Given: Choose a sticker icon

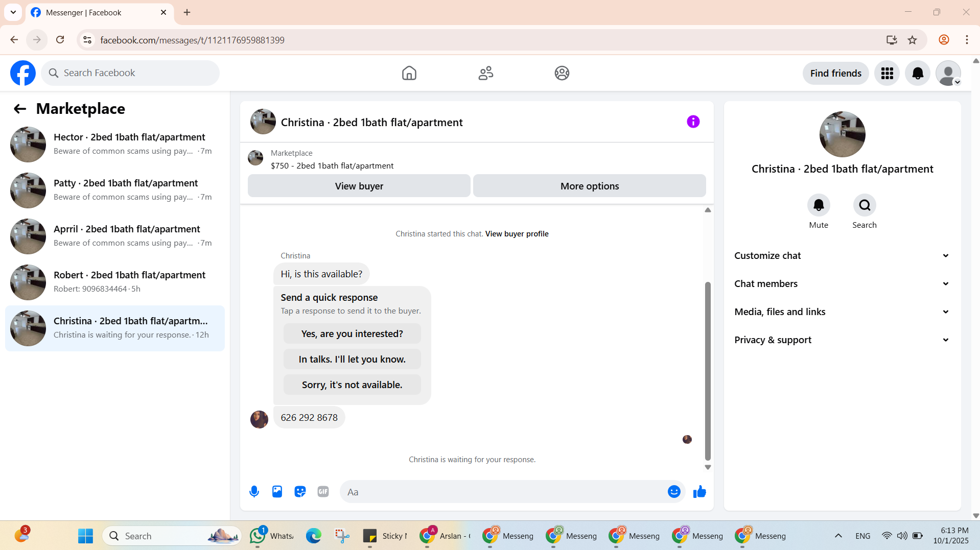Looking at the screenshot, I should [300, 492].
